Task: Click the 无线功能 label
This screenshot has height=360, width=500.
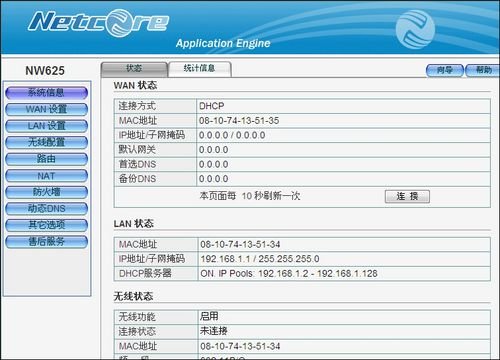Action: coord(137,317)
